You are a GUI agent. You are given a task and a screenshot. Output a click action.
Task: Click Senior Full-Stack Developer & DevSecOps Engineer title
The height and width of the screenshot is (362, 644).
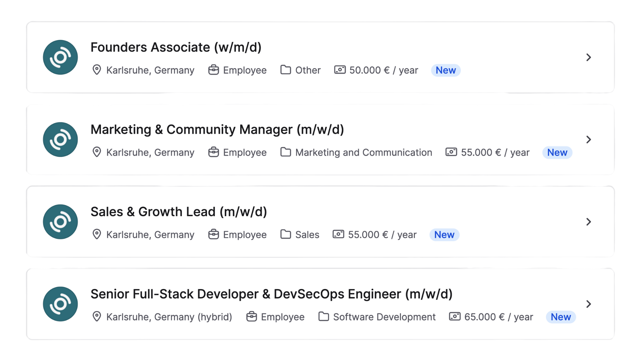coord(271,294)
